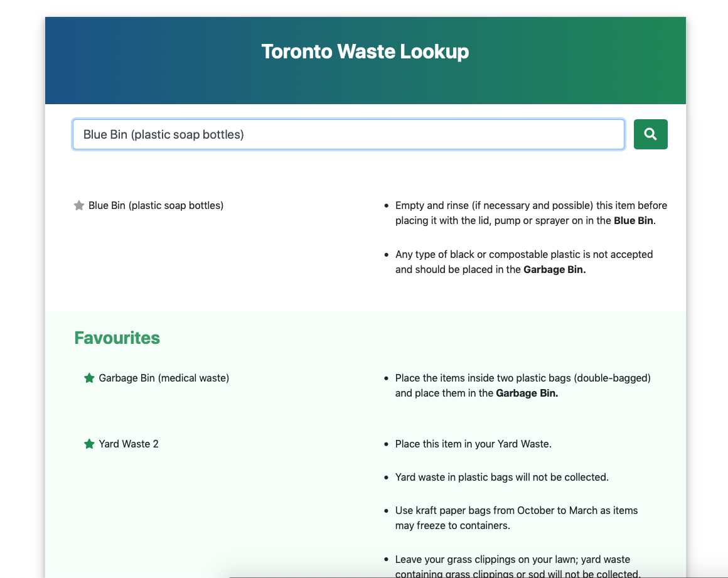The height and width of the screenshot is (578, 728).
Task: Click 'Yard waste in plastic bags will not be collected.'
Action: (x=502, y=477)
